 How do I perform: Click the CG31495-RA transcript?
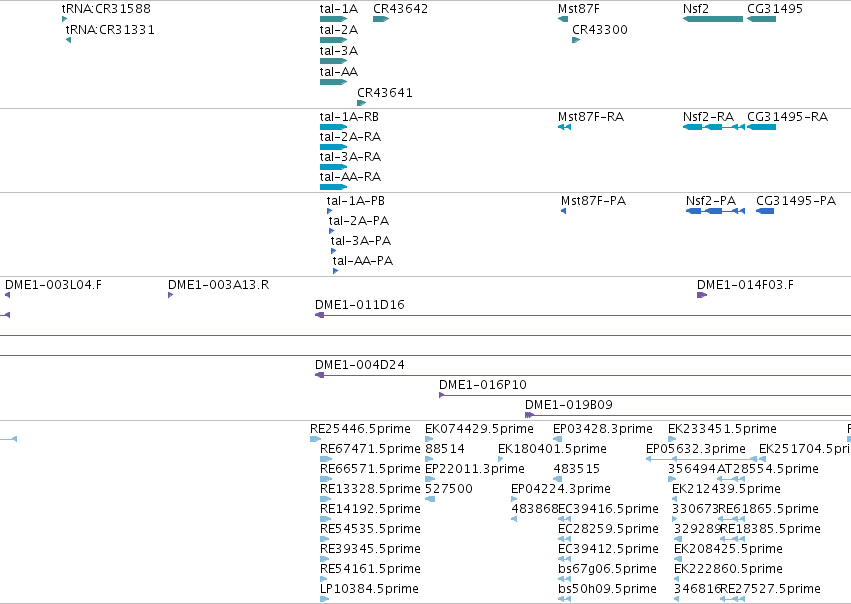pos(761,127)
